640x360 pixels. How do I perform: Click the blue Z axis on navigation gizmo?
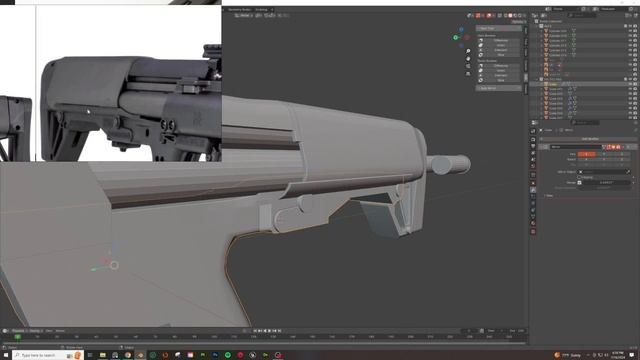[461, 29]
